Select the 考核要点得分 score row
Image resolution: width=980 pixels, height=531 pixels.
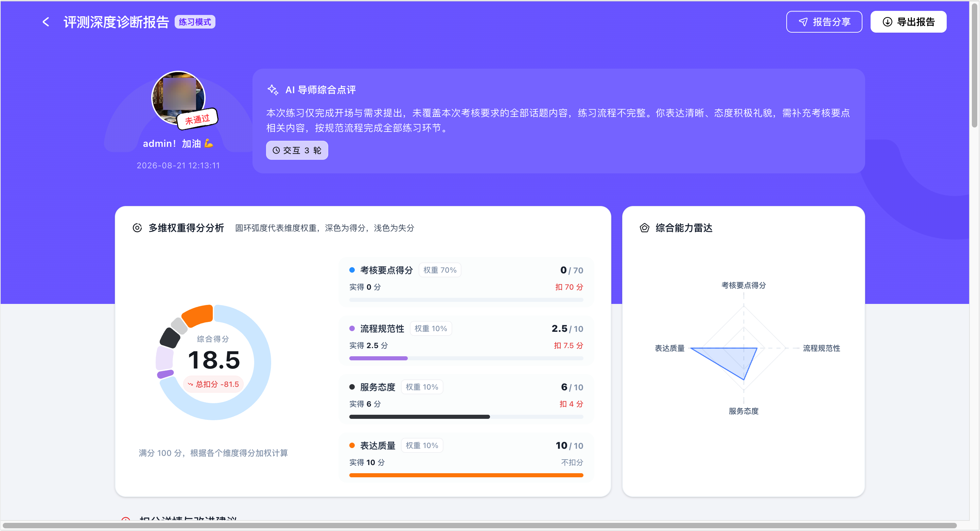466,282
